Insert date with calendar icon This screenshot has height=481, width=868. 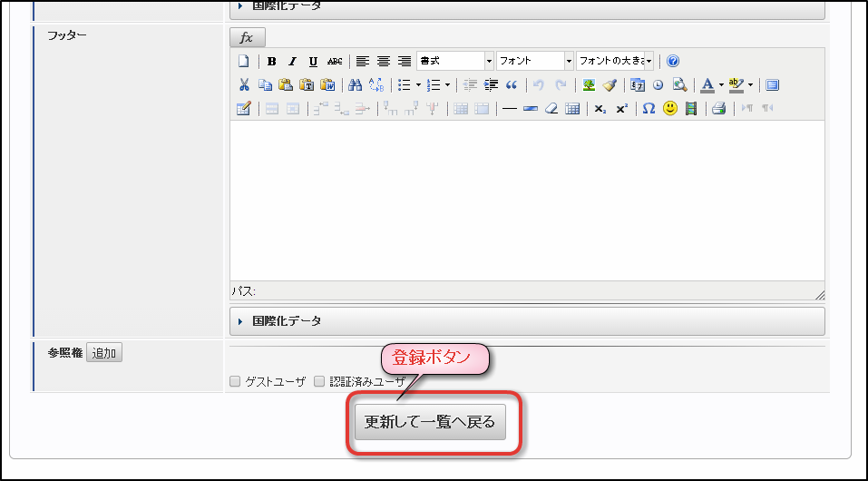coord(638,84)
